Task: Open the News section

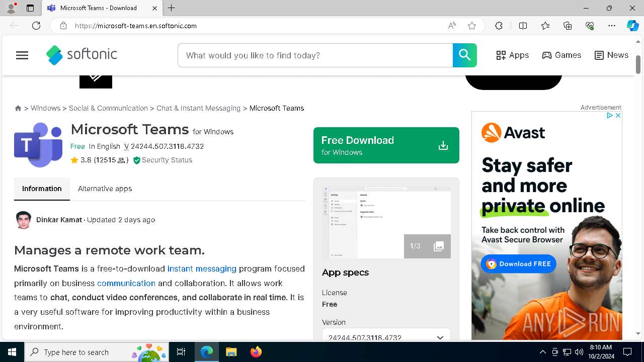Action: 611,55
